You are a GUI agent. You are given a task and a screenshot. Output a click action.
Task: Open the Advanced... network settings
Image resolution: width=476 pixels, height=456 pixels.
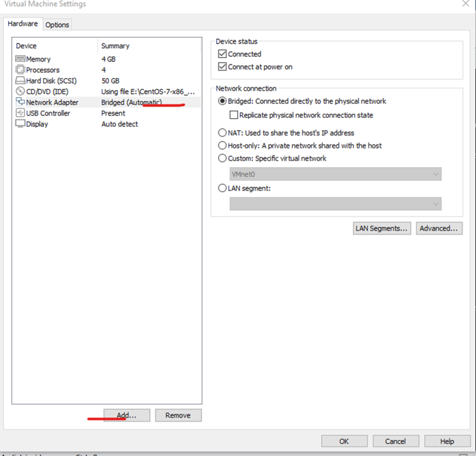438,228
